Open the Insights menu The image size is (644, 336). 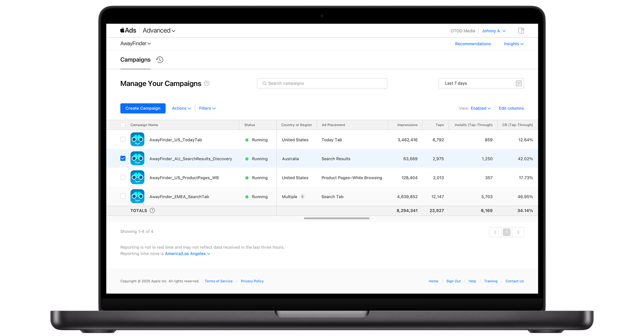click(x=513, y=44)
